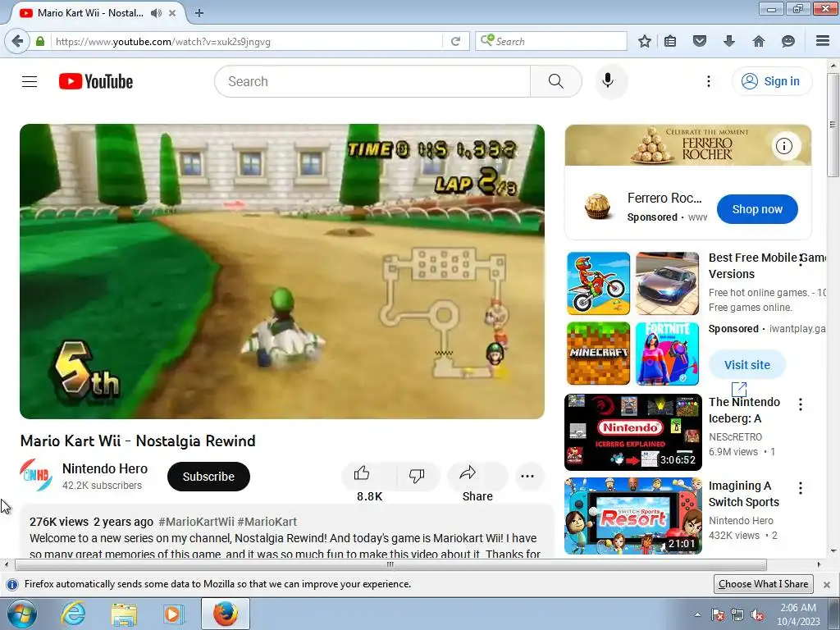Click the car game ad thumbnail
Image resolution: width=840 pixels, height=630 pixels.
667,283
